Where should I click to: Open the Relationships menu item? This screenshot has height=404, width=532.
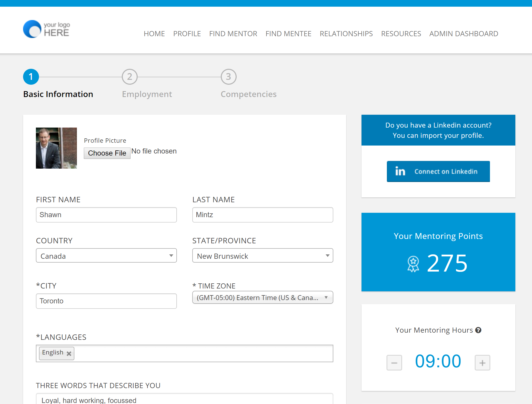(x=346, y=34)
